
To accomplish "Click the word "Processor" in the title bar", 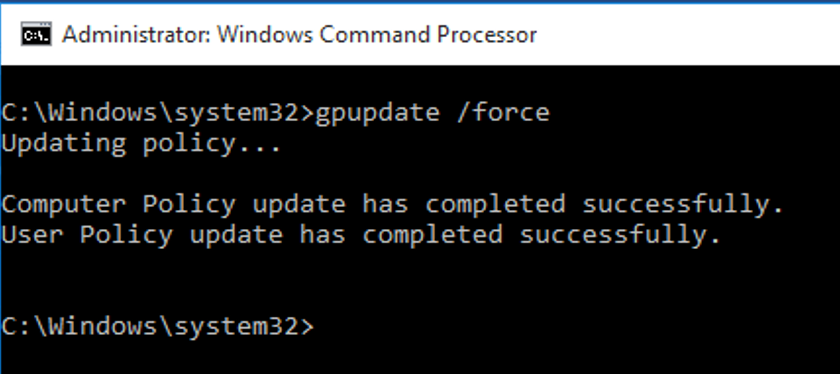I will pos(488,35).
